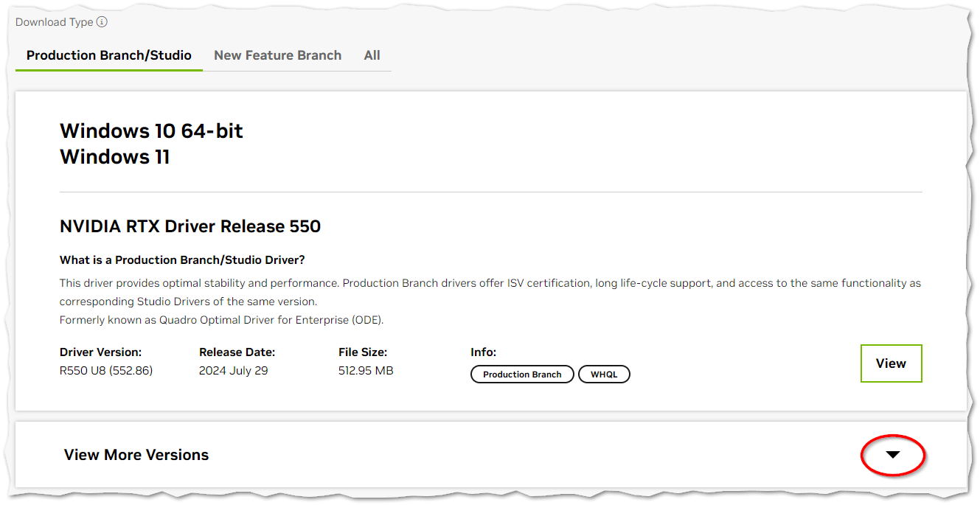This screenshot has width=980, height=505.
Task: Click the Windows 10 64-bit heading
Action: pos(151,131)
